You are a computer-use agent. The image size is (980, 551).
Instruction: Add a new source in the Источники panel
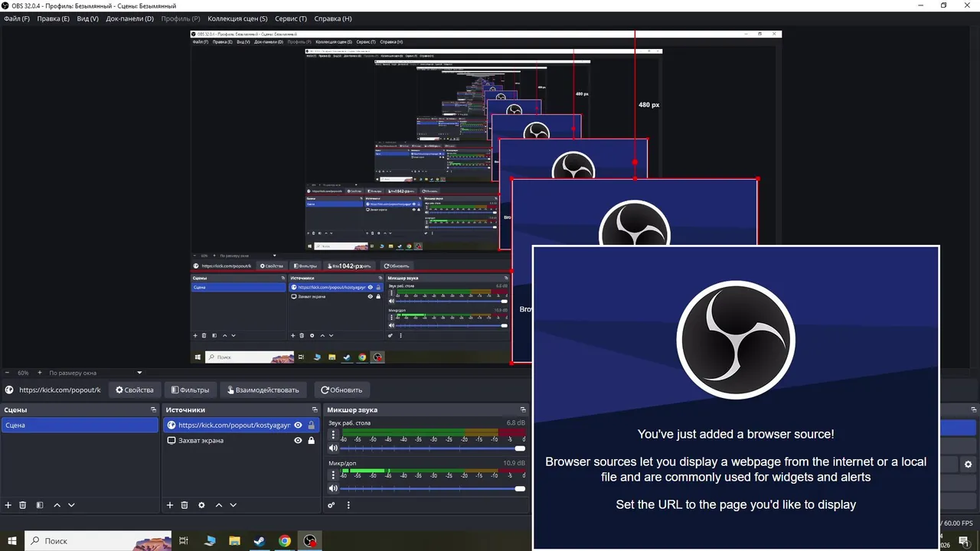click(x=170, y=505)
